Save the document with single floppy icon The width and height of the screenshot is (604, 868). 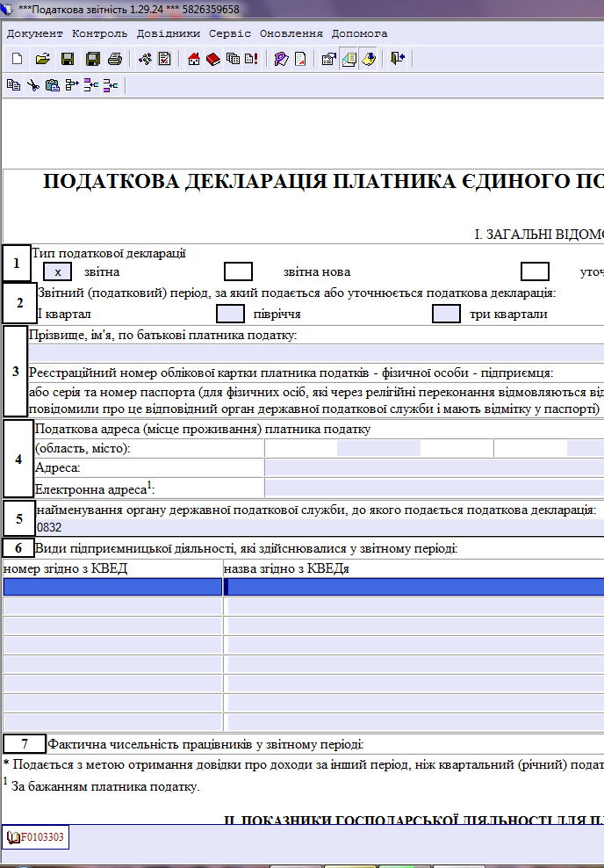pyautogui.click(x=68, y=59)
